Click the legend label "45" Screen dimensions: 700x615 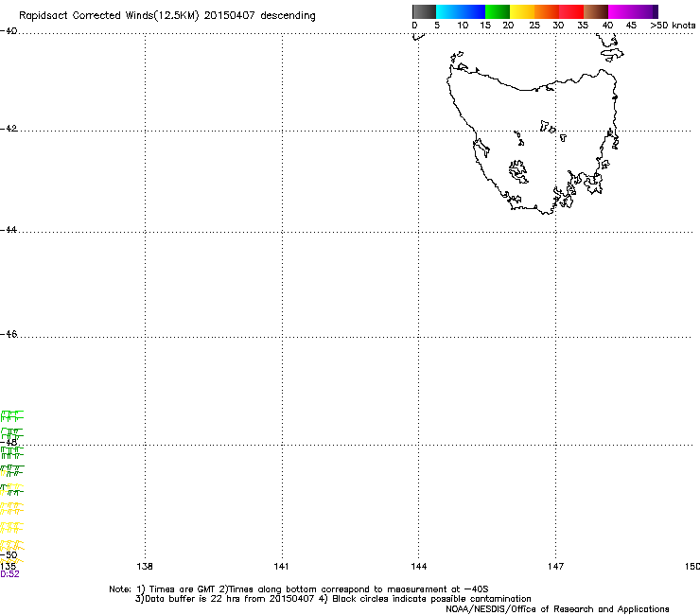coord(631,26)
